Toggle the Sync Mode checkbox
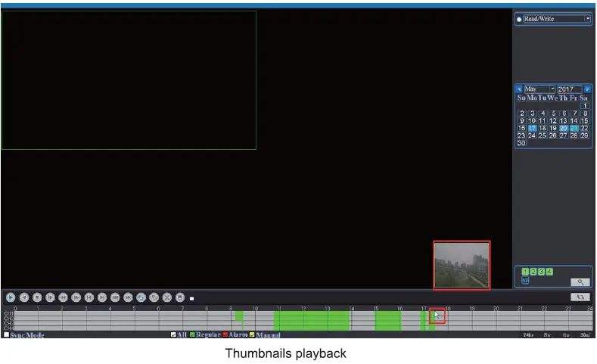 point(7,334)
